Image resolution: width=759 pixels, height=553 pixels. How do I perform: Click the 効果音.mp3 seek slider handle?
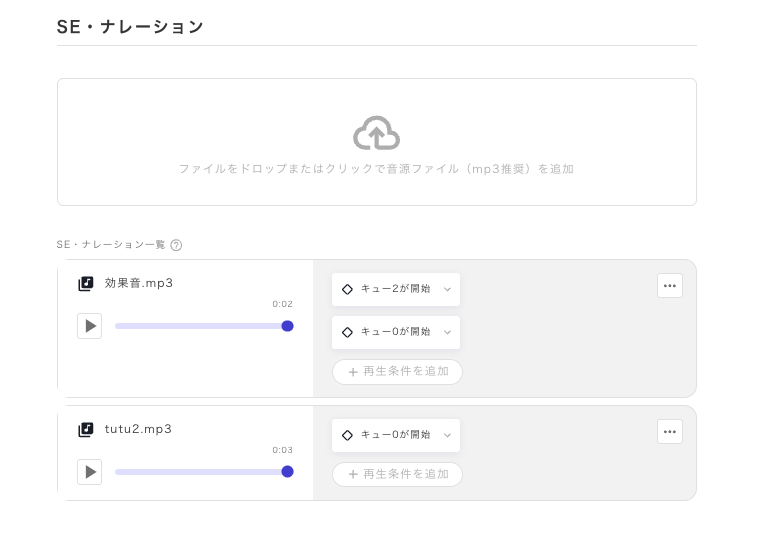[x=288, y=326]
